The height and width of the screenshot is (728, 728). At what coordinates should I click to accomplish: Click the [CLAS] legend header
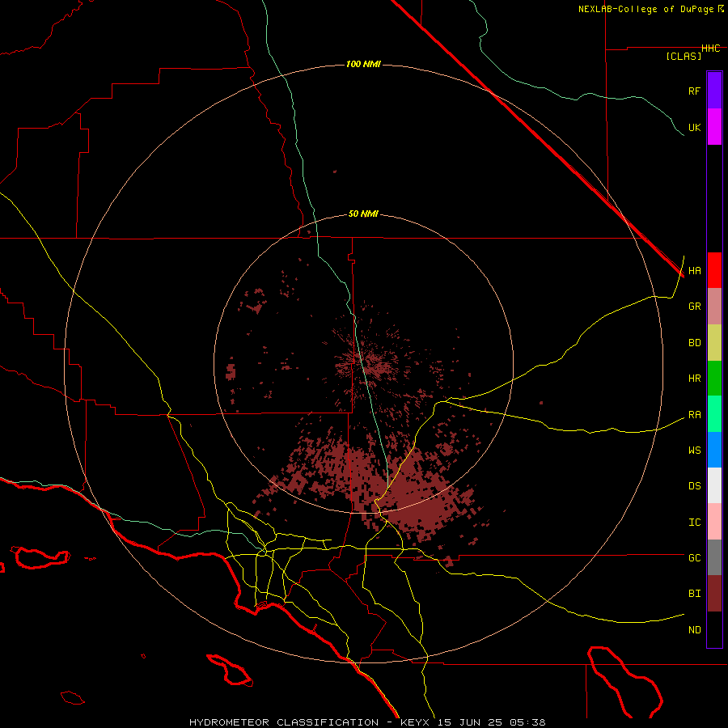point(684,56)
